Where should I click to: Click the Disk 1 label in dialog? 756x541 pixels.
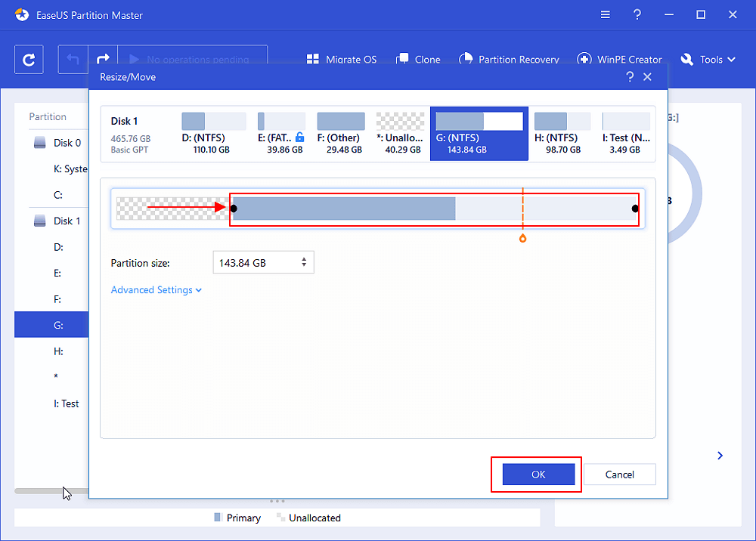click(x=124, y=121)
